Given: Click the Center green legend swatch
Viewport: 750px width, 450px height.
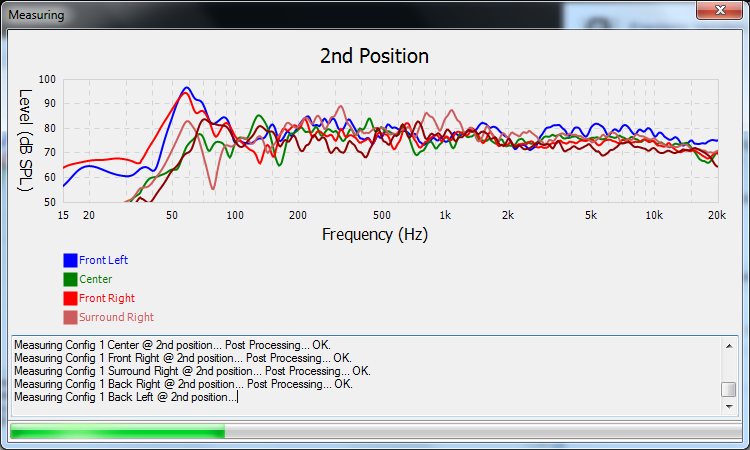Looking at the screenshot, I should [70, 279].
